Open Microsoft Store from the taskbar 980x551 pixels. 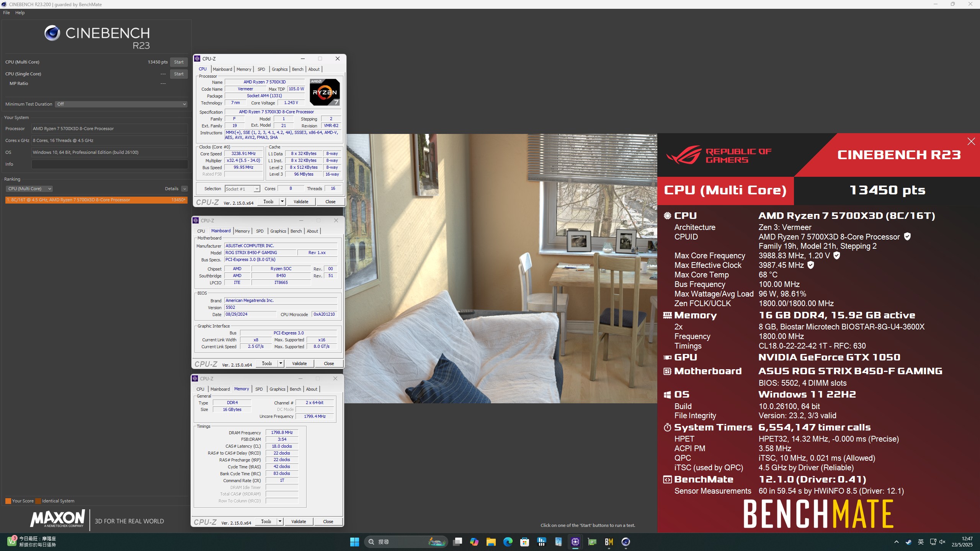(x=525, y=542)
